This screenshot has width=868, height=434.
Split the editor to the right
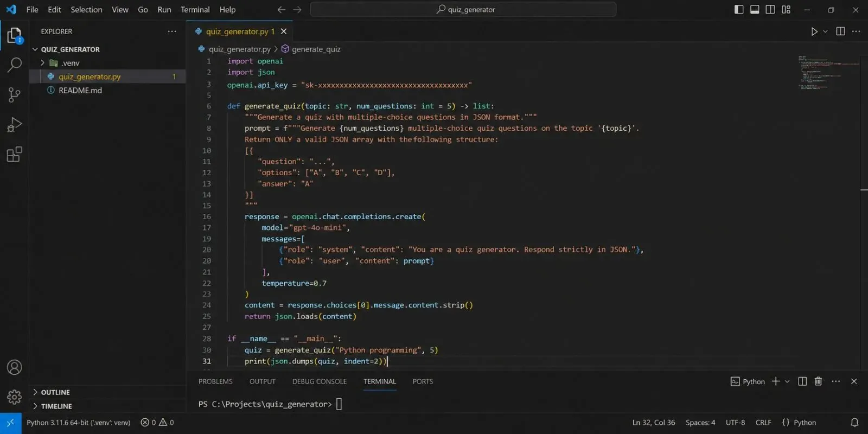[x=840, y=31]
